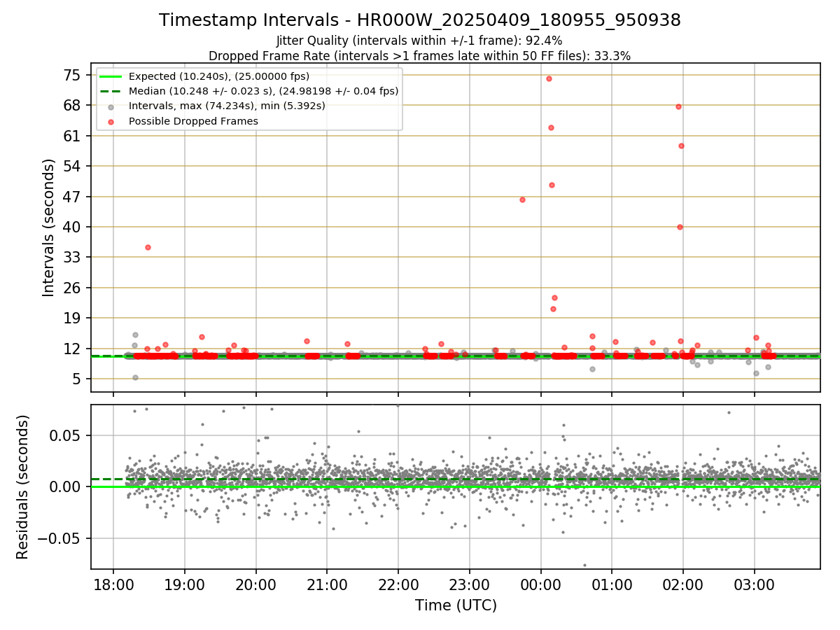The height and width of the screenshot is (630, 840).
Task: Click the 20:00 time tick label
Action: coord(256,585)
